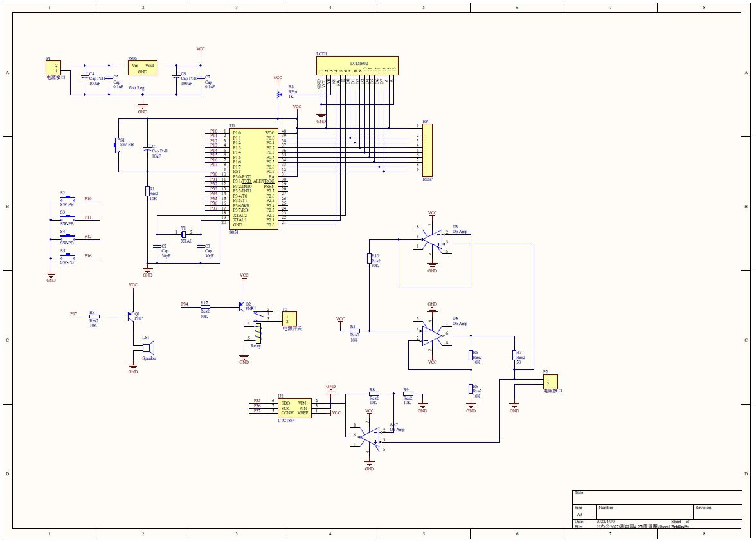This screenshot has height=543, width=756.
Task: Click the P1 power connector header
Action: click(57, 68)
